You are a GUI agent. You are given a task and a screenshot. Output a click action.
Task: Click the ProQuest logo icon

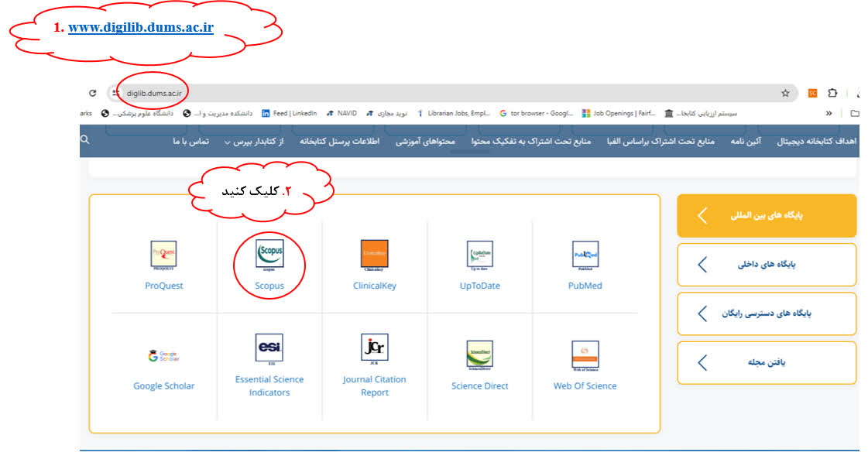(x=163, y=255)
